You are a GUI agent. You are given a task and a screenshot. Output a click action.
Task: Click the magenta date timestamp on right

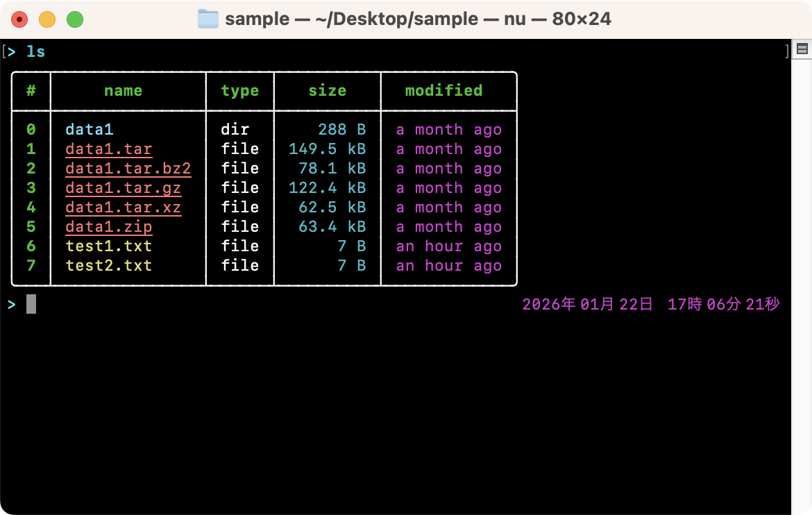(x=650, y=304)
